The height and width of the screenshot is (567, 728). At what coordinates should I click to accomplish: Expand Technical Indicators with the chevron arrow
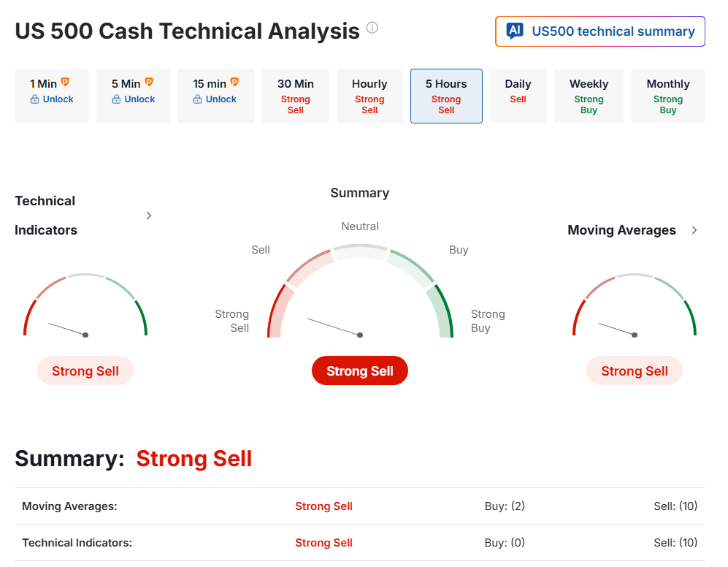(149, 216)
